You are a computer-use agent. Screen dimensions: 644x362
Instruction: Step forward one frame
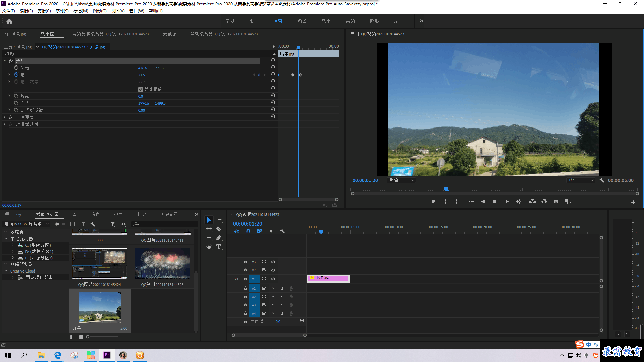pyautogui.click(x=506, y=202)
